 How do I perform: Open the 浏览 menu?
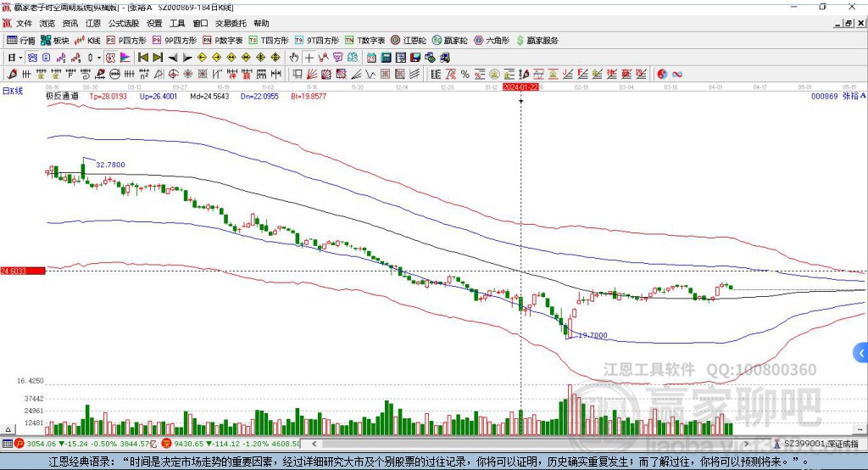[x=47, y=23]
